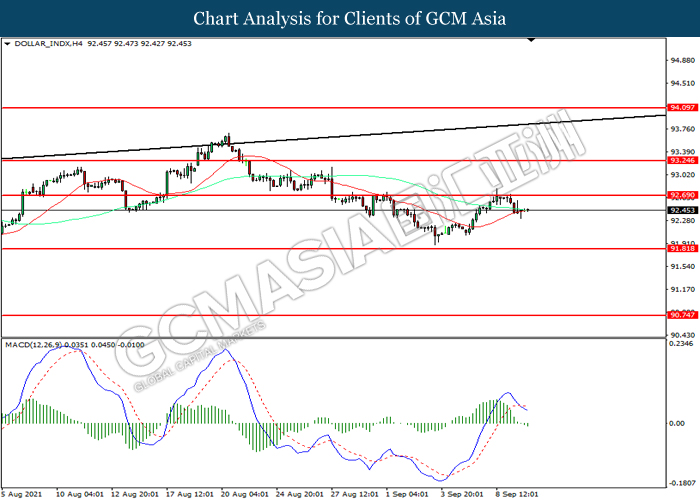Click the 8 Sep 12:01 time label
Screen dimensions: 700x500
click(x=517, y=494)
